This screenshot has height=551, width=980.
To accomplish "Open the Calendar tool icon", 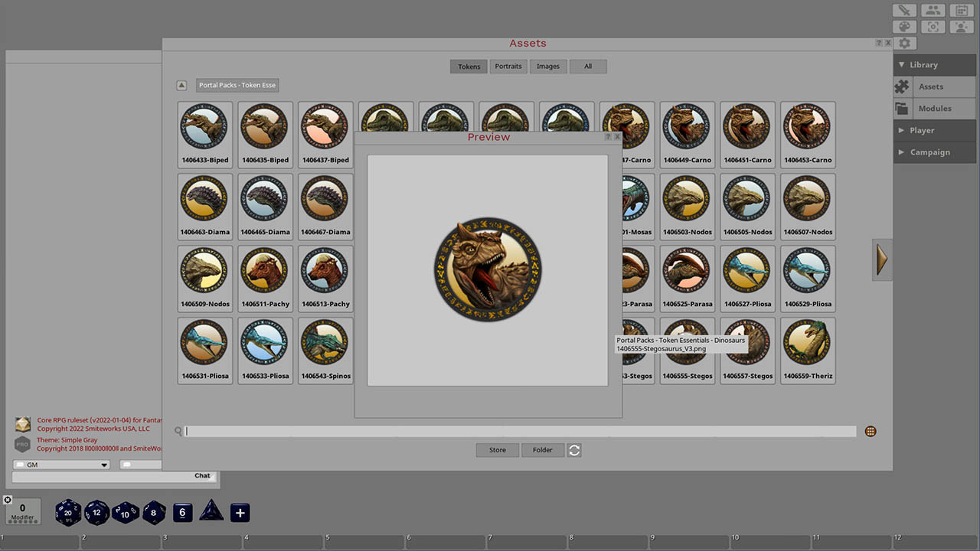I will pyautogui.click(x=961, y=10).
